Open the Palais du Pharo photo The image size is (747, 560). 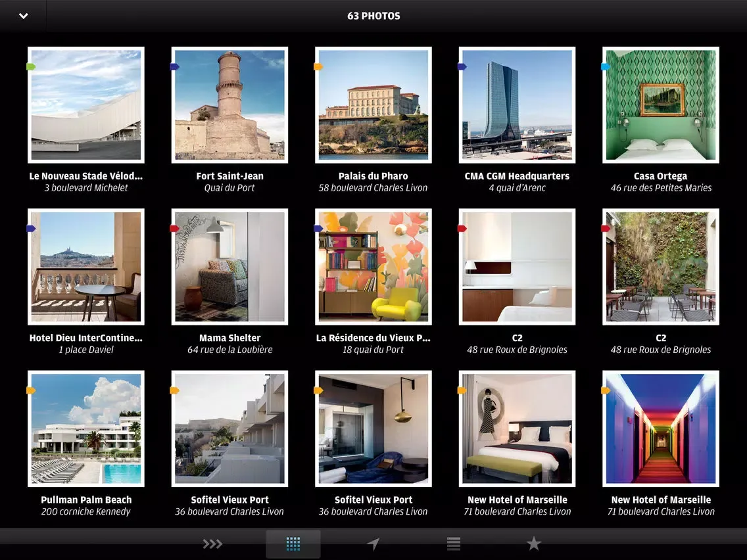point(373,105)
